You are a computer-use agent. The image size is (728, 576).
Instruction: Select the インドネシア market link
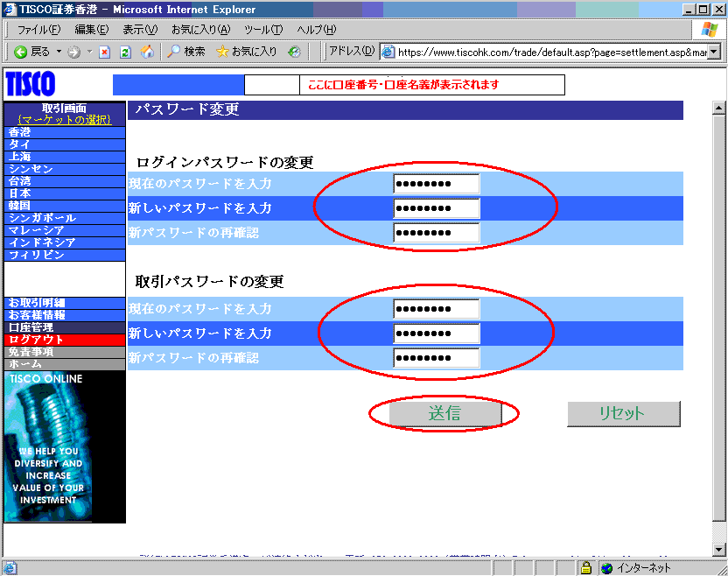click(65, 242)
